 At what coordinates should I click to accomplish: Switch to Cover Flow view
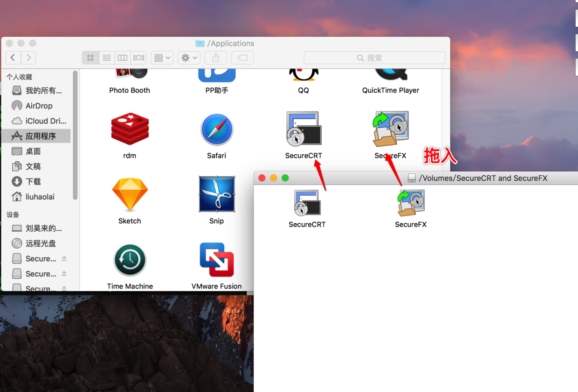pyautogui.click(x=139, y=58)
